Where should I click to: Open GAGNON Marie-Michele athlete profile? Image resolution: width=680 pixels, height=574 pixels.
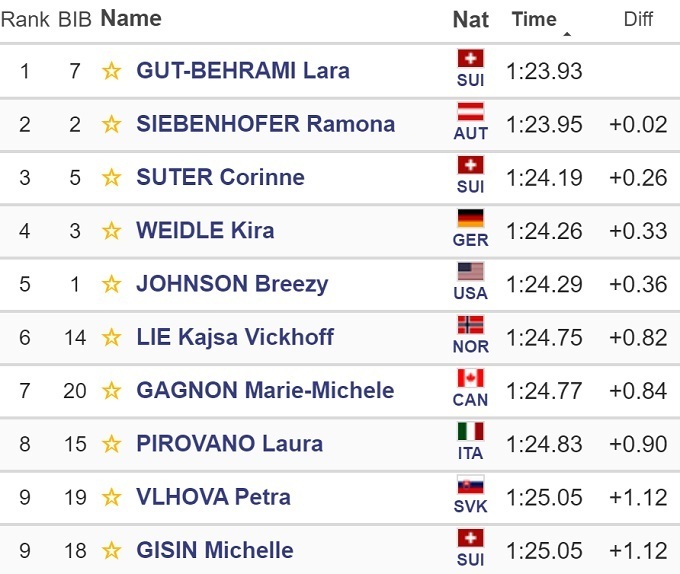[x=265, y=390]
